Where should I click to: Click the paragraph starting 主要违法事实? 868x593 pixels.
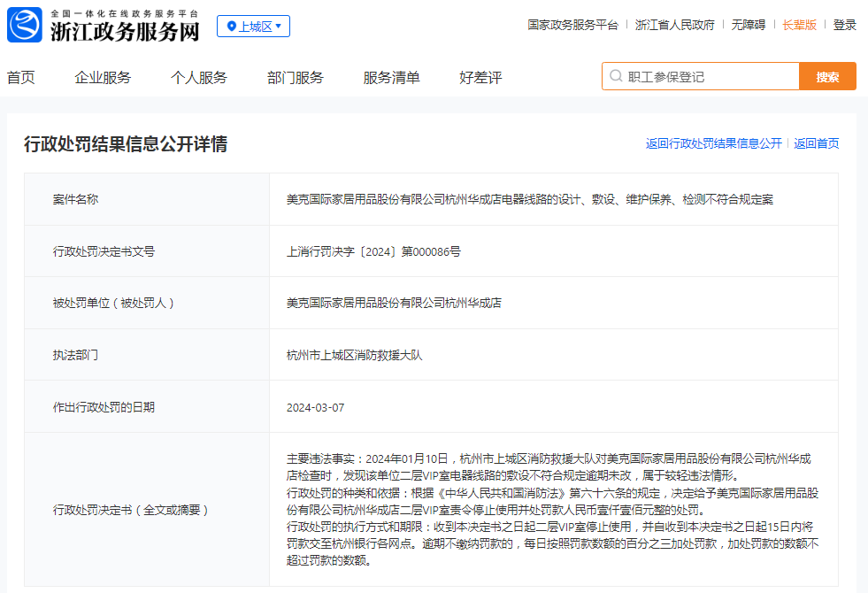[549, 466]
